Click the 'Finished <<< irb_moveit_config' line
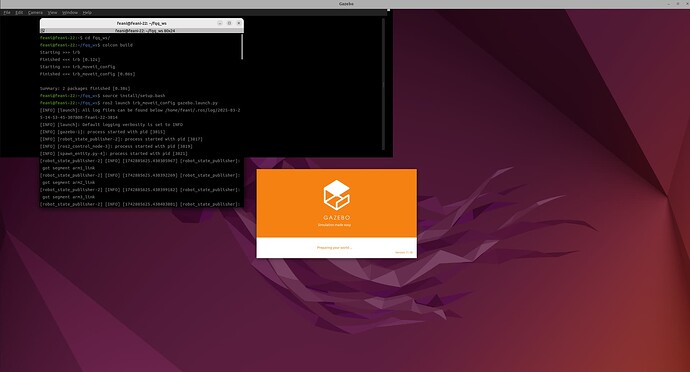 coord(88,74)
